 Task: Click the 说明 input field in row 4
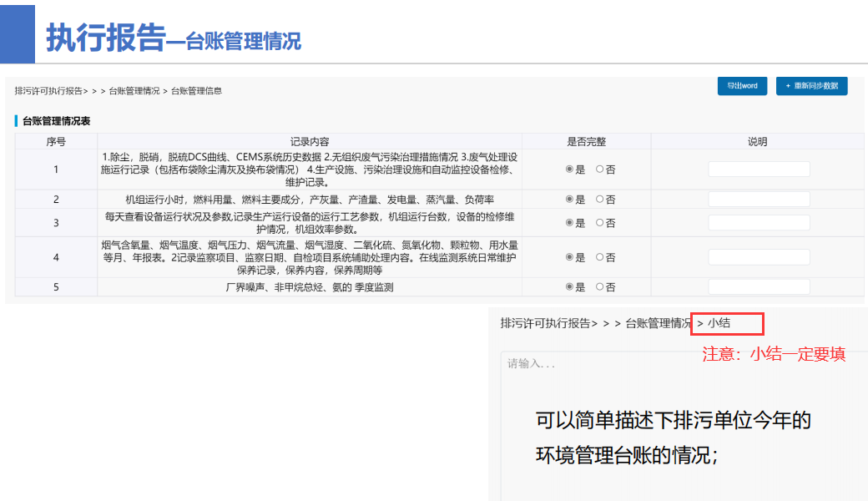coord(758,257)
